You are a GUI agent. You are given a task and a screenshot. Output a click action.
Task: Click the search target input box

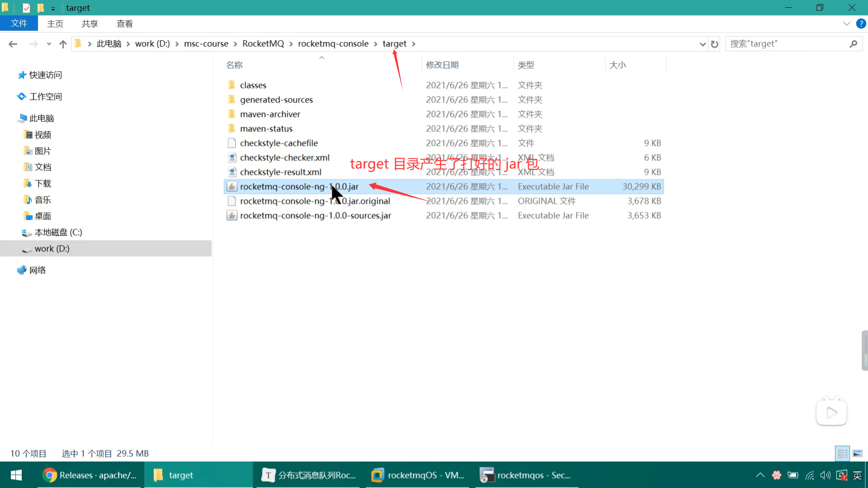point(787,44)
